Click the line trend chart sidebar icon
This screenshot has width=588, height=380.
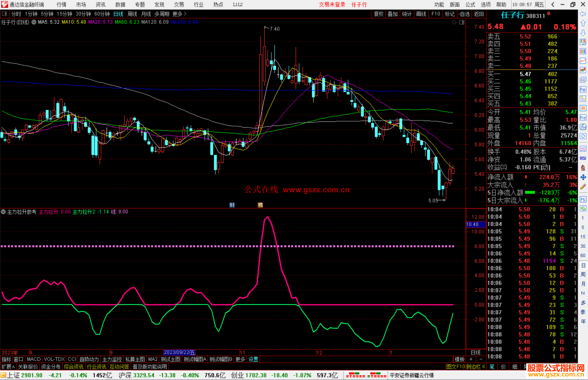583,61
